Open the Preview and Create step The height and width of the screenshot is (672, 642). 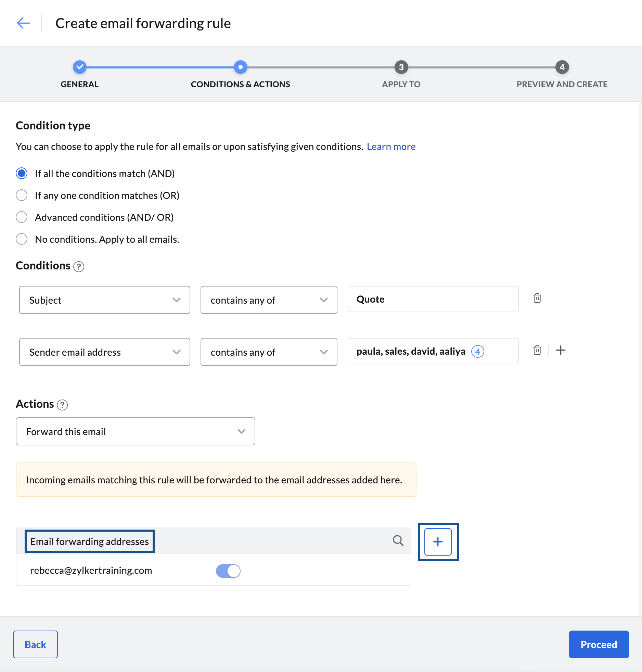coord(562,67)
